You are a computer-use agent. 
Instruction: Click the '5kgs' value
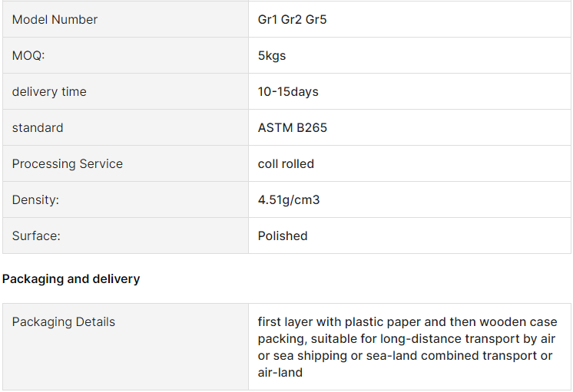272,56
